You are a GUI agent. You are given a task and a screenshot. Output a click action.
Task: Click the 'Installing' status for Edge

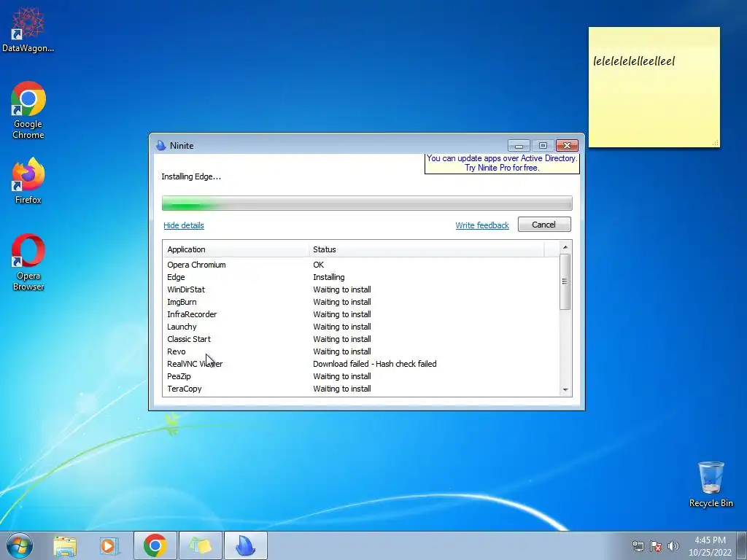(329, 277)
